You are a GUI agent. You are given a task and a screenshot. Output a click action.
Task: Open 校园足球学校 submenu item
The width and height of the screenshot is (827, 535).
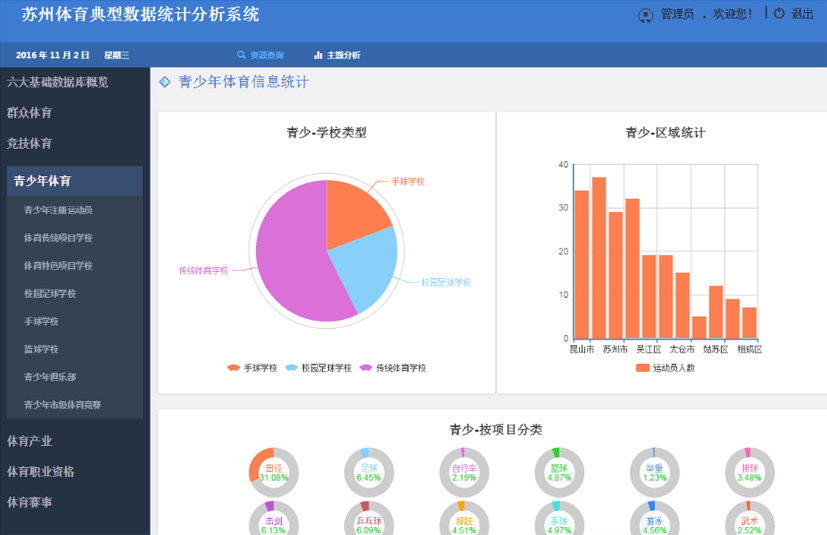click(50, 294)
